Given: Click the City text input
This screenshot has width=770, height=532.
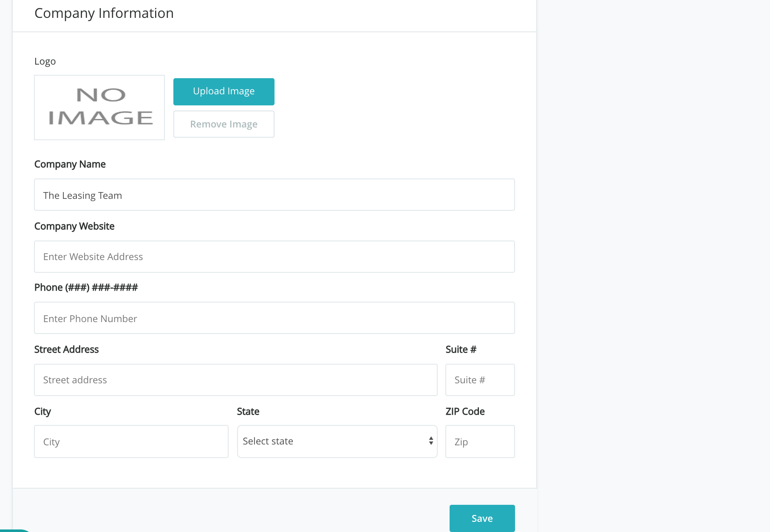Looking at the screenshot, I should (x=131, y=442).
